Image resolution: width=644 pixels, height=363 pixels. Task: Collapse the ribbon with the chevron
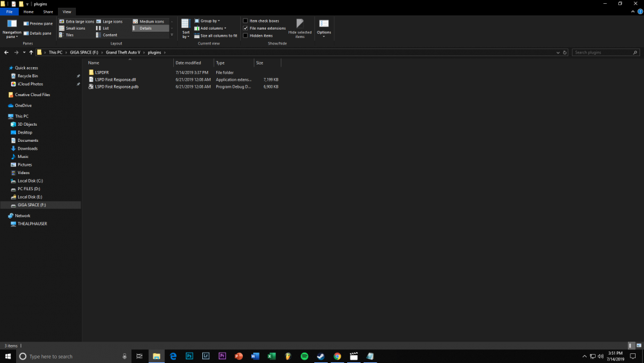coord(632,12)
